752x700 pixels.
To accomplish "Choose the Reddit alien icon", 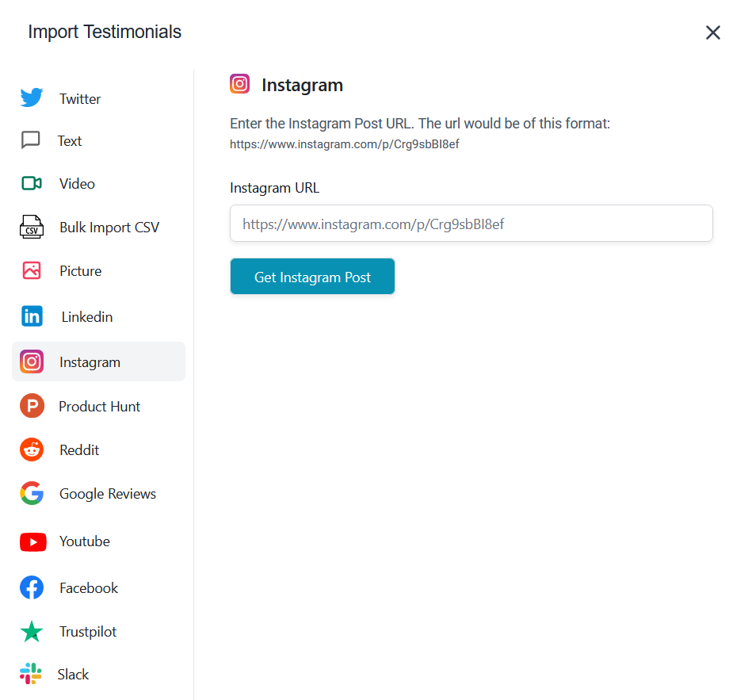I will (x=32, y=449).
